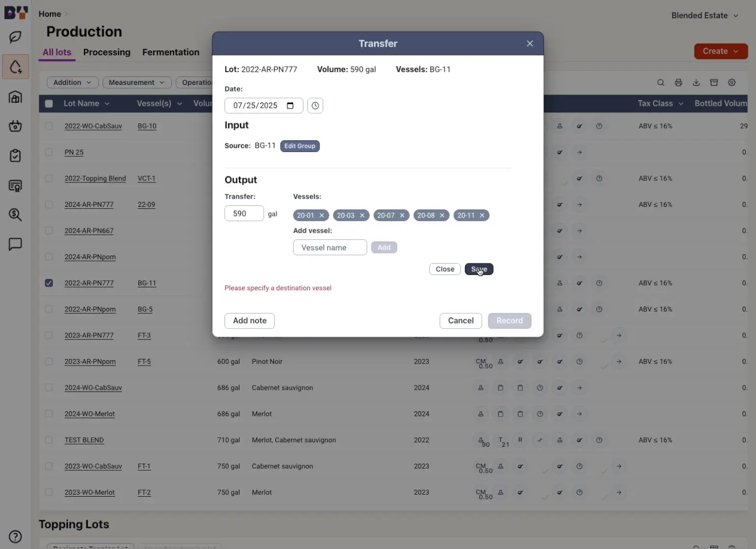Focus the Vessel name input field
The image size is (756, 549).
[330, 248]
